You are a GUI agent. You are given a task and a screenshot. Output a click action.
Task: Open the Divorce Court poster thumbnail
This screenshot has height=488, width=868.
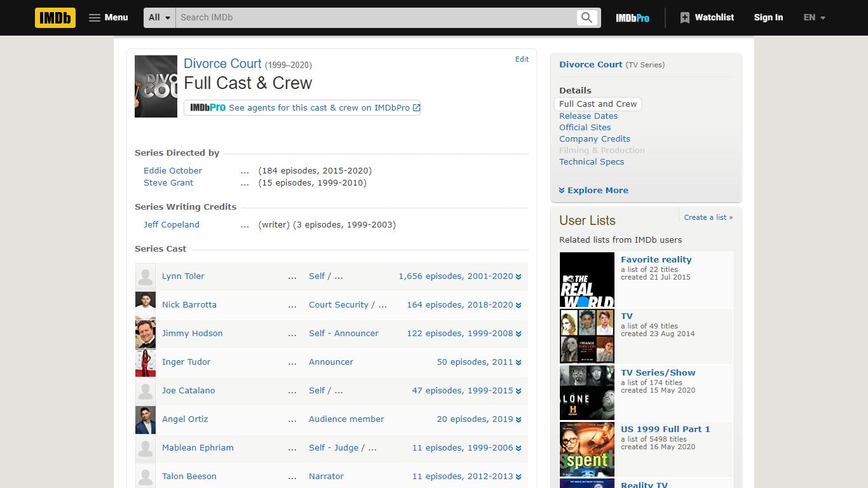point(156,86)
